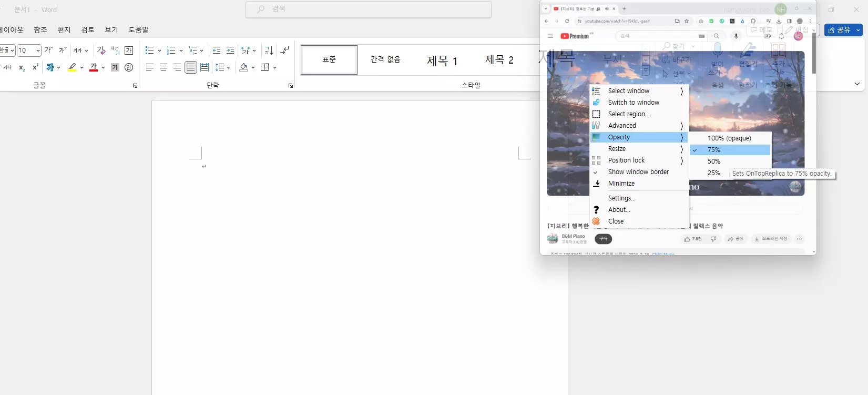Sort the selected text
Screen dimensions: 868x395
[269, 50]
